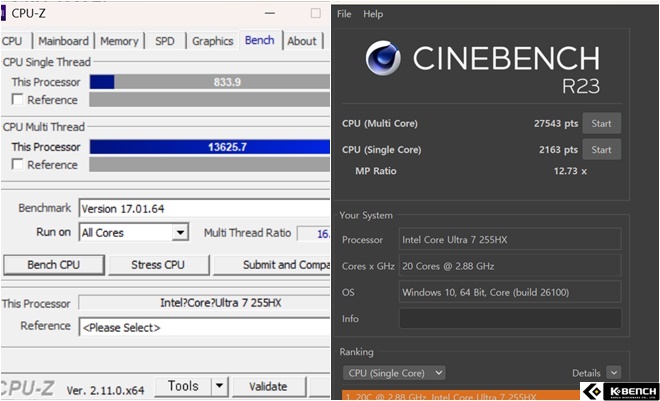660x401 pixels.
Task: Switch to the Memory tab
Action: 119,41
